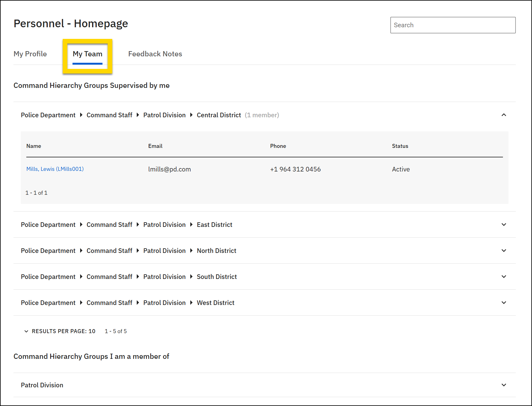This screenshot has height=406, width=532.
Task: Click Command Staff in East District row
Action: pyautogui.click(x=110, y=225)
